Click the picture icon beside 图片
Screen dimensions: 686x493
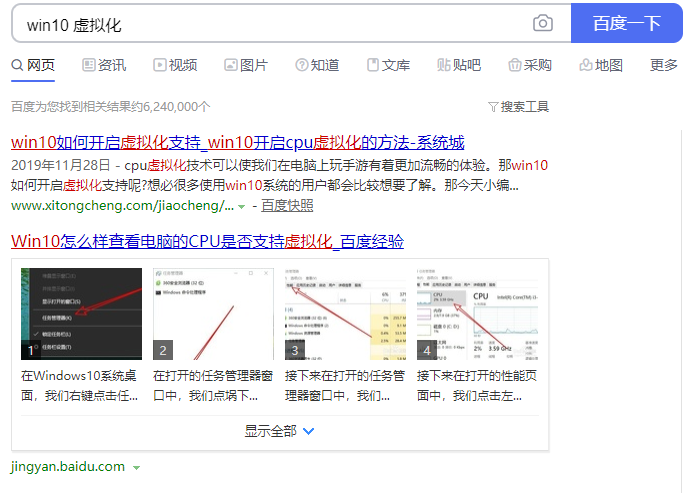pyautogui.click(x=230, y=65)
